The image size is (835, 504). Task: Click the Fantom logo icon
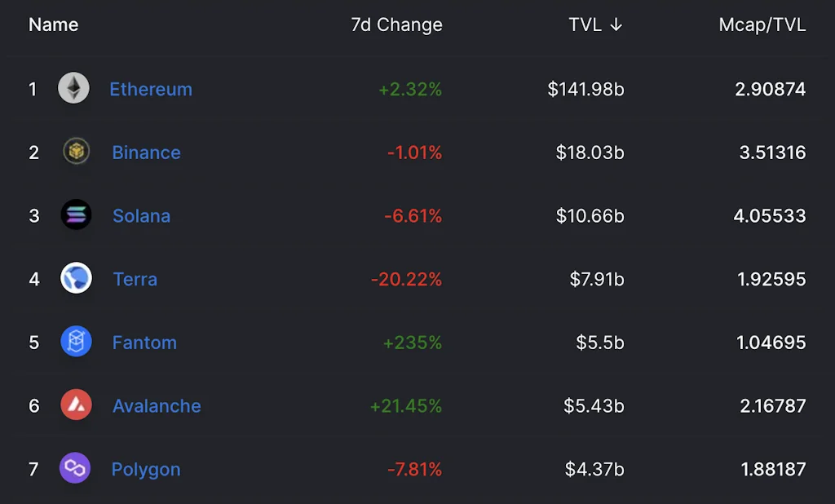tap(77, 342)
